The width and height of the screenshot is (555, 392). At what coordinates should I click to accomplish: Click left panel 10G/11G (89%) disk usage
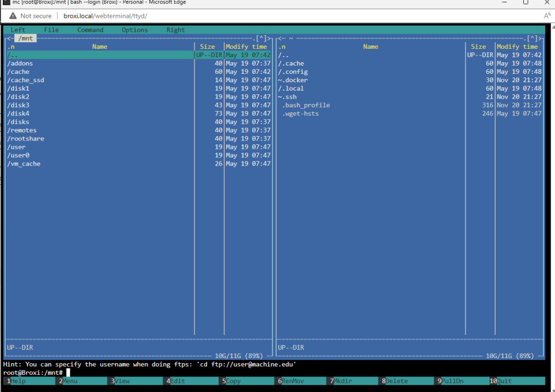pyautogui.click(x=239, y=356)
